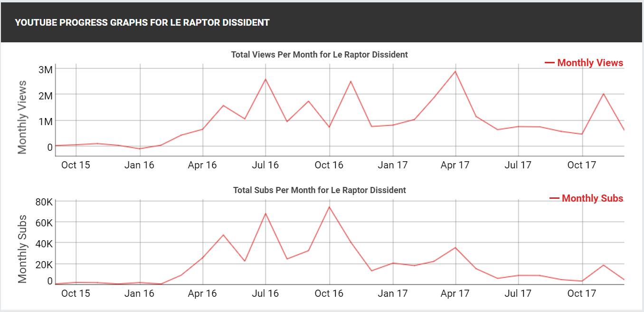The width and height of the screenshot is (644, 312).
Task: Click the 60K label on the subs axis
Action: click(x=44, y=222)
